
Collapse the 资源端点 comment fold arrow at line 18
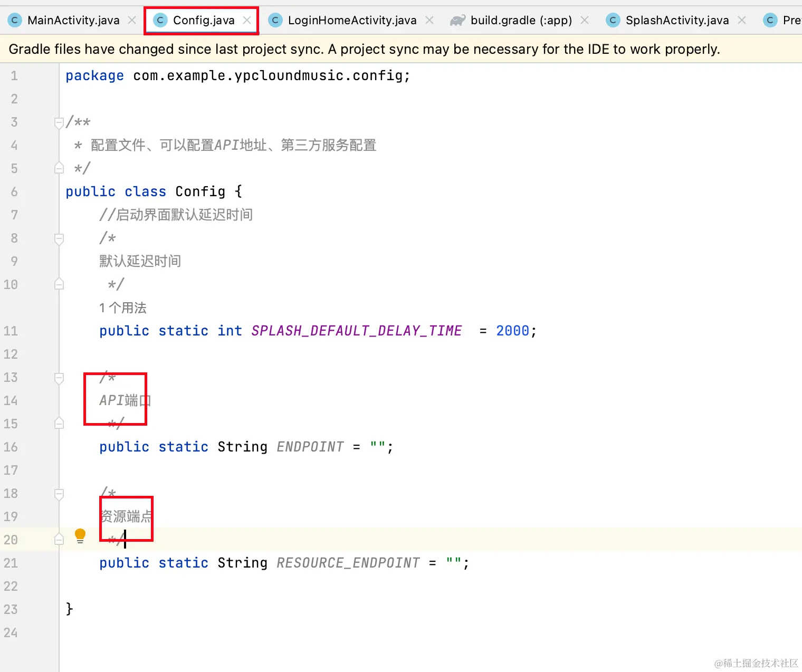click(59, 494)
